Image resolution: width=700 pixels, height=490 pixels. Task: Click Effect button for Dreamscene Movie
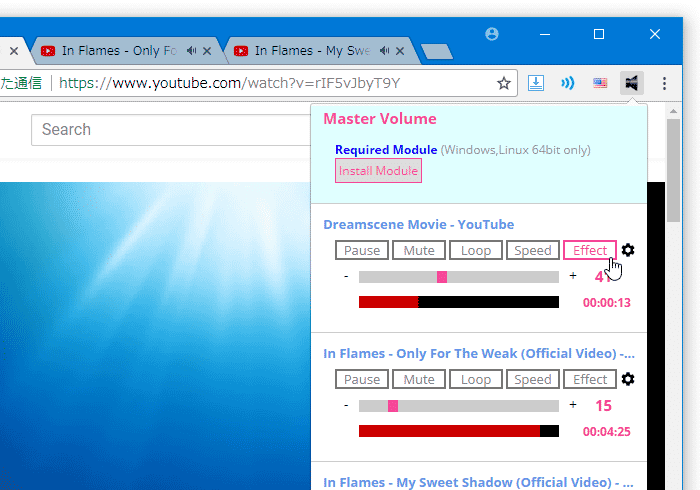[x=590, y=250]
